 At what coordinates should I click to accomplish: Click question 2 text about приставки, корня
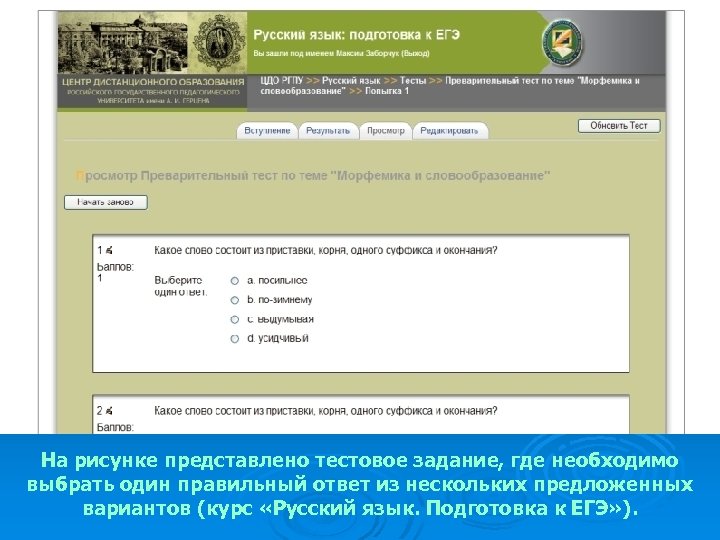[x=326, y=411]
